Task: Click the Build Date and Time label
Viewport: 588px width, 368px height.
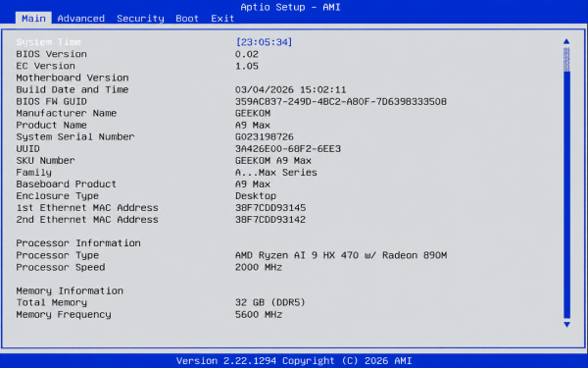Action: click(x=73, y=89)
